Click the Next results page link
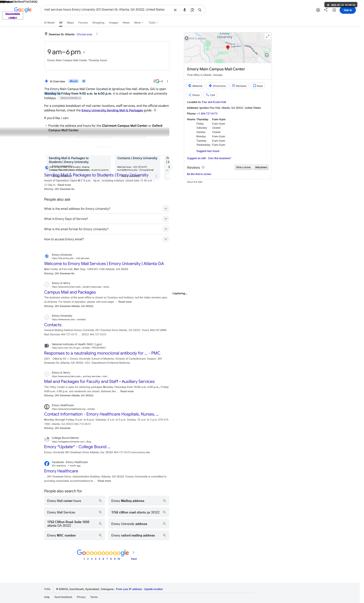 click(134, 559)
